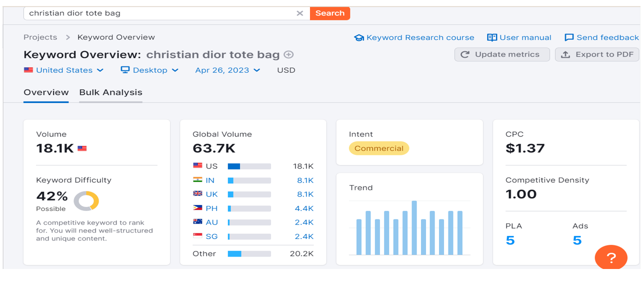Switch to the Overview tab
Screen dimensions: 644x293
tap(46, 92)
